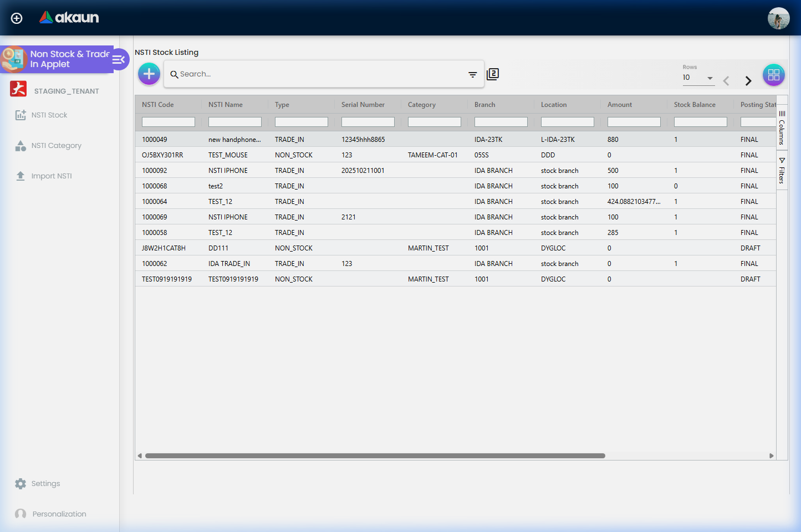Screen dimensions: 801x532
Task: Open NSTI Stock in the sidebar
Action: point(49,115)
